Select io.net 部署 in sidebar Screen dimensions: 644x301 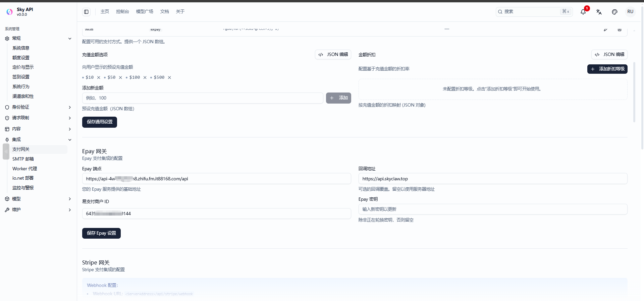tap(23, 178)
